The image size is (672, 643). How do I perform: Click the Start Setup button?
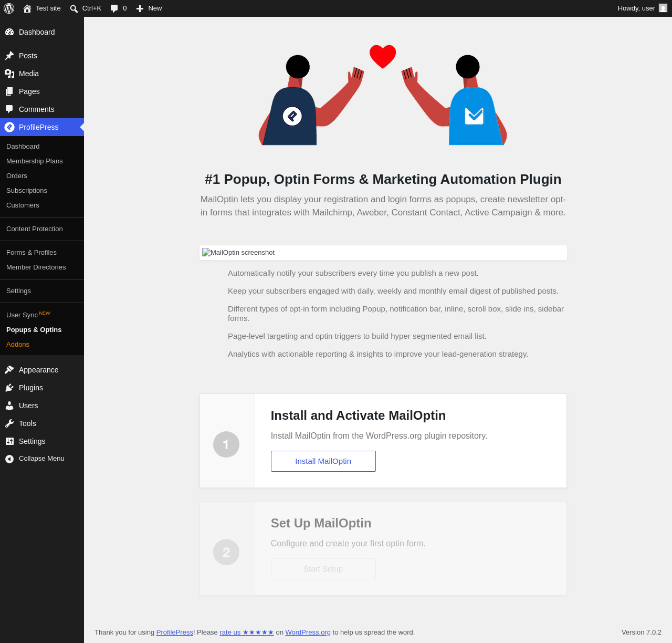point(323,569)
